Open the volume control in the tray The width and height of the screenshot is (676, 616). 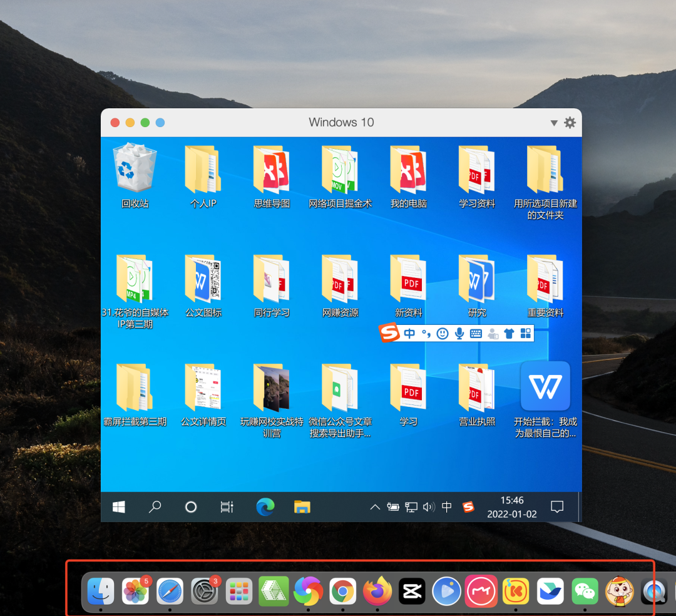click(x=429, y=507)
